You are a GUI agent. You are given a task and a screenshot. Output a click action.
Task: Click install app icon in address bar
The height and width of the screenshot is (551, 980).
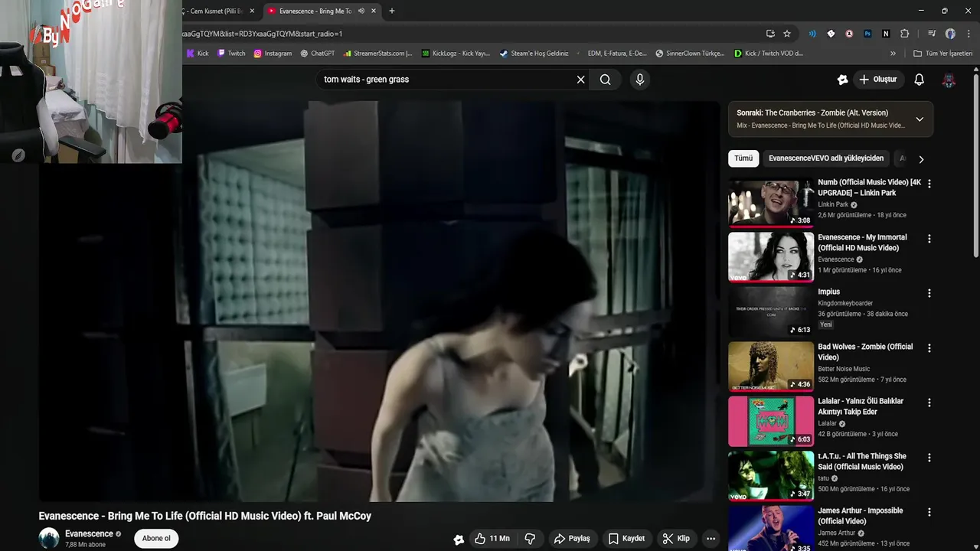tap(770, 34)
